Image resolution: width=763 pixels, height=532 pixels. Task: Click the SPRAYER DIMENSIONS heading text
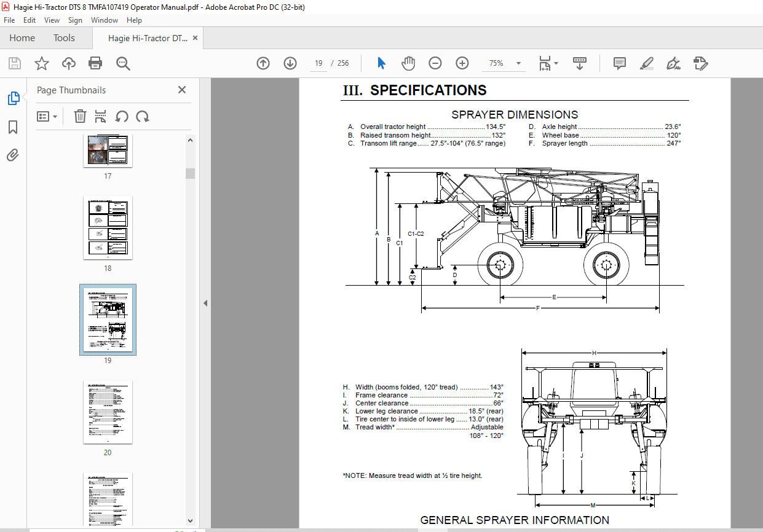pyautogui.click(x=515, y=114)
